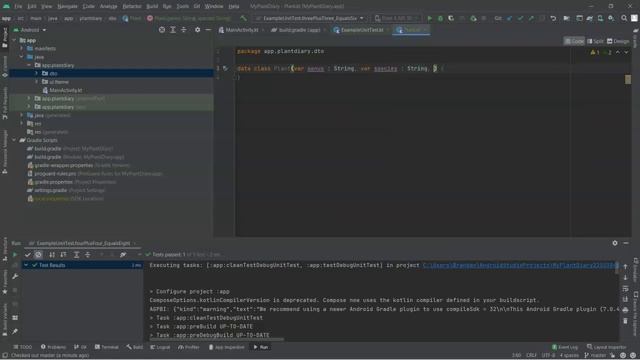640x360 pixels.
Task: Click the editor error stripe marker
Action: [628, 79]
